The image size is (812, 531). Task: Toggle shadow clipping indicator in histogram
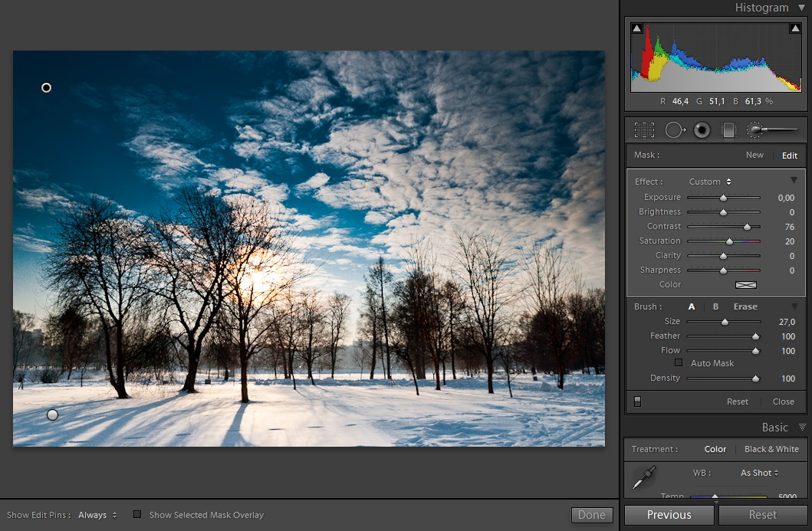(x=636, y=28)
